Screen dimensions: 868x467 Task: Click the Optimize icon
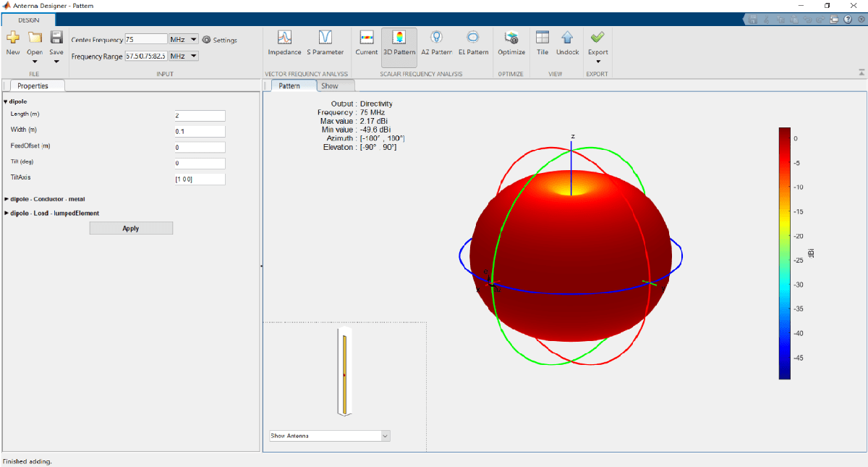tap(511, 43)
